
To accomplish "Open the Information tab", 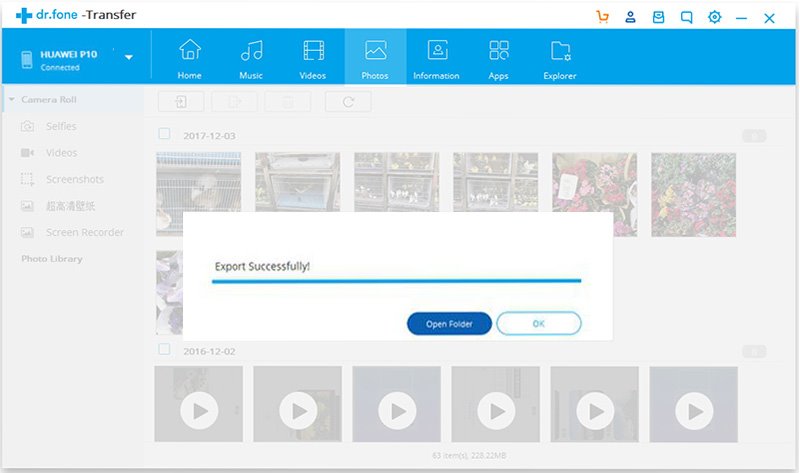I will (436, 59).
